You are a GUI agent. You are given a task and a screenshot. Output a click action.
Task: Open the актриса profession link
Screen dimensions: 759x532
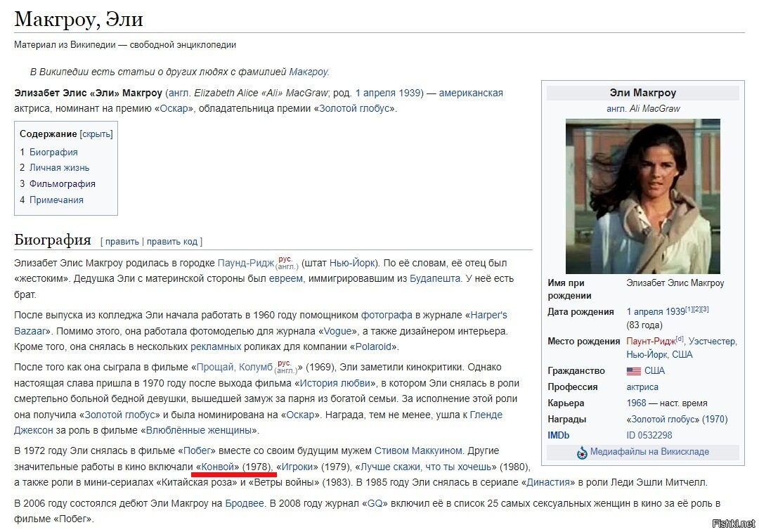[x=642, y=387]
